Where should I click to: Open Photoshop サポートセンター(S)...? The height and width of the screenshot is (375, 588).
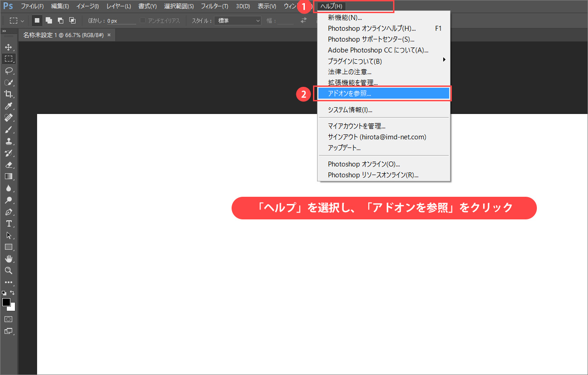[x=384, y=39]
